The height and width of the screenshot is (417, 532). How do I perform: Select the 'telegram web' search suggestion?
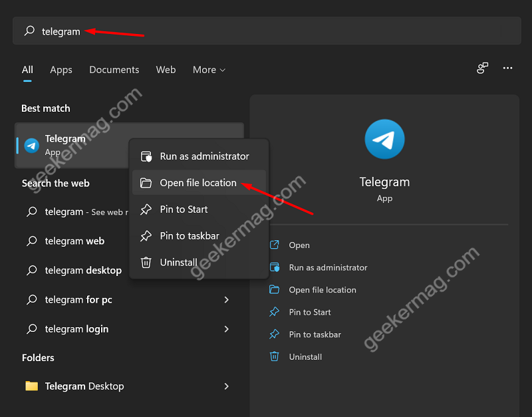[x=75, y=241]
